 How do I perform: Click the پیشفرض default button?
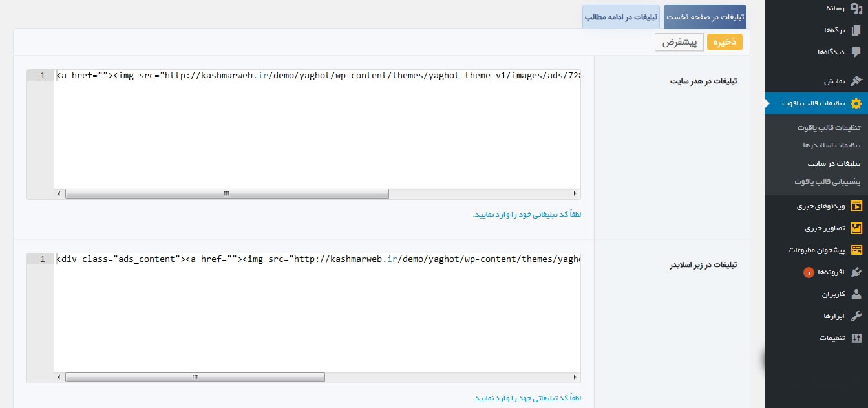coord(679,42)
